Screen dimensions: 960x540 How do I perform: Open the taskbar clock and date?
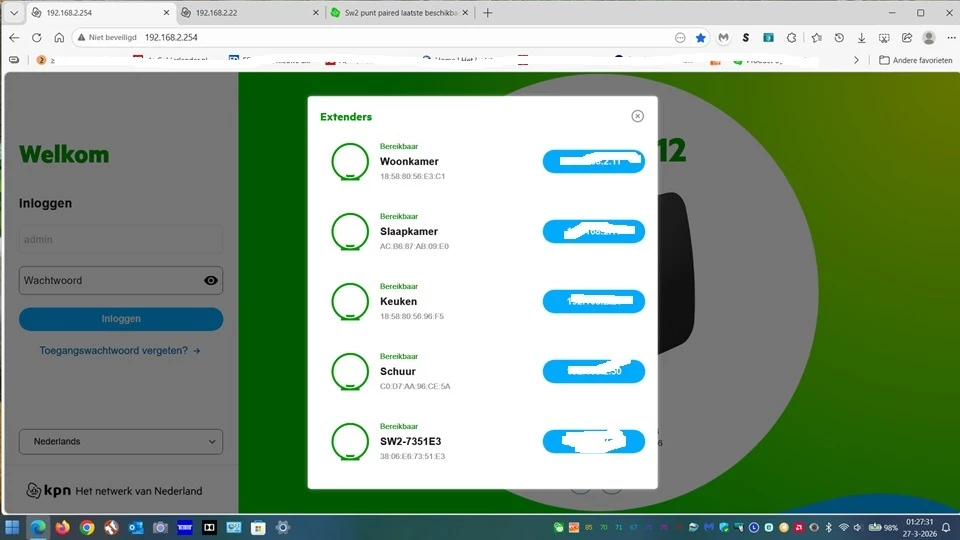(x=920, y=528)
